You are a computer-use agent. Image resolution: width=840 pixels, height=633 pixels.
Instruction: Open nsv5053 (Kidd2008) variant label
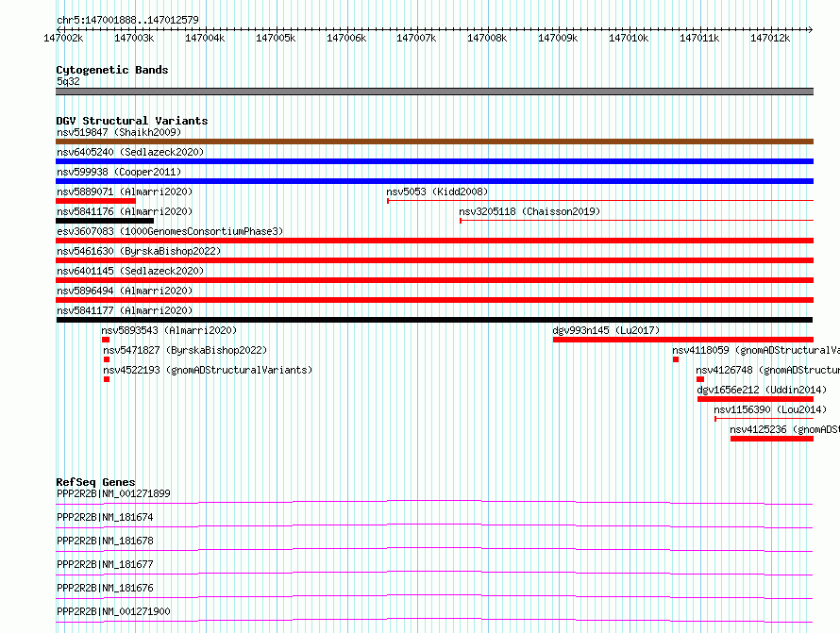(437, 192)
